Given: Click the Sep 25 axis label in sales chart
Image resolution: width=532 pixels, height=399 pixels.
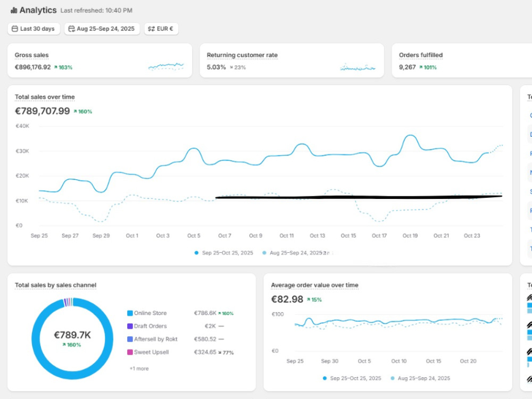Looking at the screenshot, I should click(39, 236).
